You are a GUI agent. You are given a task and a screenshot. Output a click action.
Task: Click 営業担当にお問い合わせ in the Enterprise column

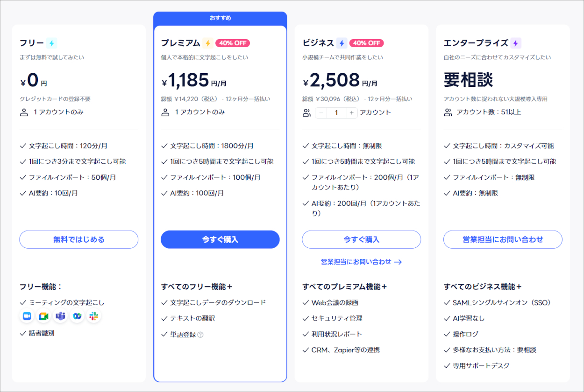click(503, 239)
